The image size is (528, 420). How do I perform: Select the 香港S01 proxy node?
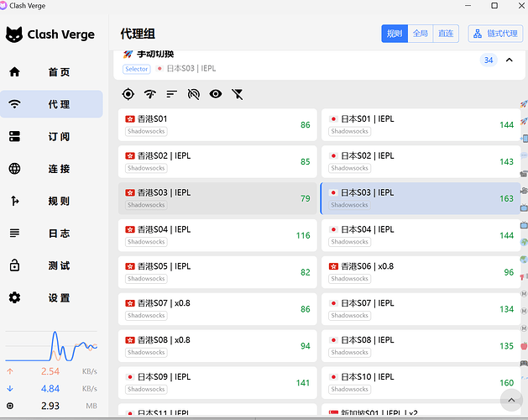point(217,124)
